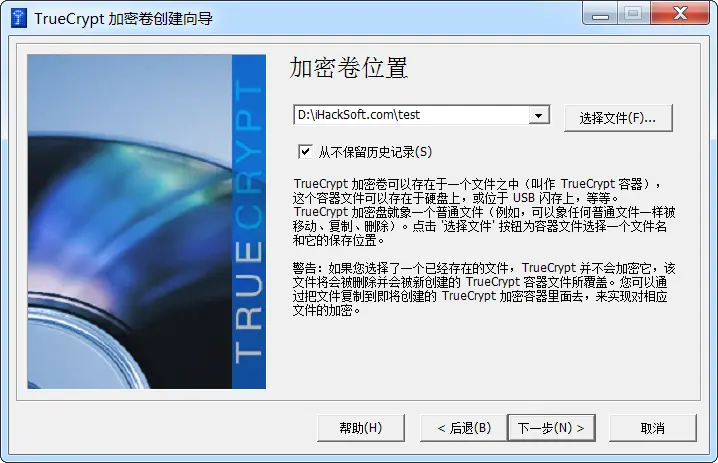The image size is (718, 463).
Task: Cancel the wizard with the '取消' button
Action: [653, 428]
